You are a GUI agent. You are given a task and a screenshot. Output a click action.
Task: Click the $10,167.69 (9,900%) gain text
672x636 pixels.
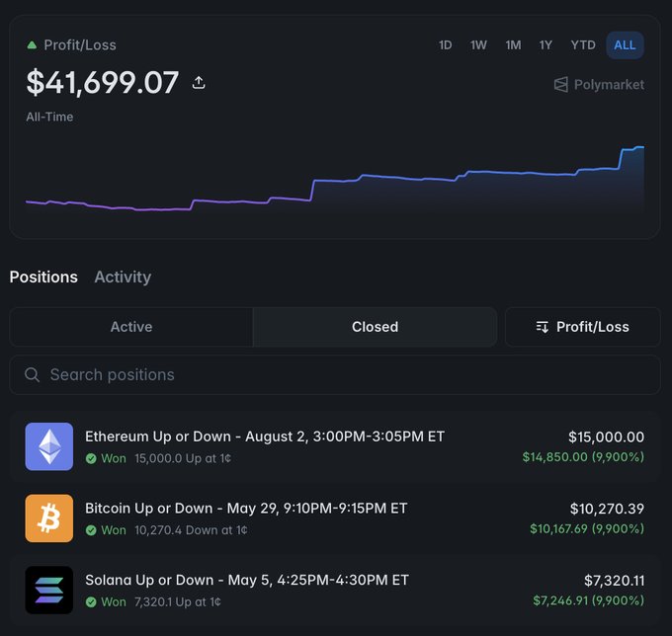point(587,529)
